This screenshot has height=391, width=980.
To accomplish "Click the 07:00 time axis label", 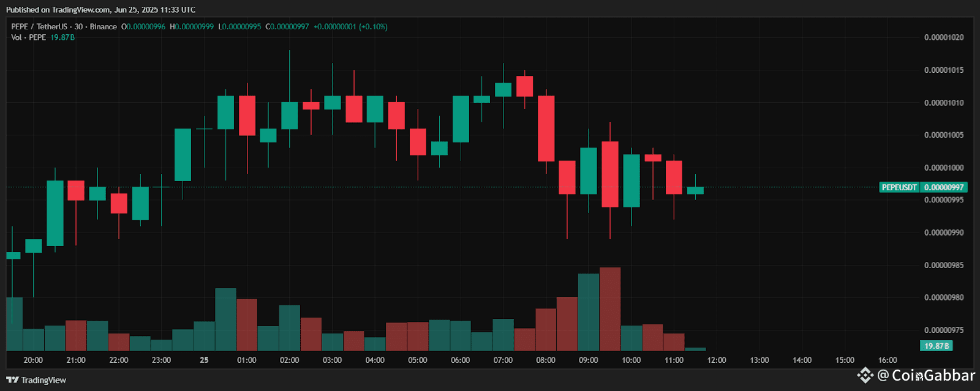I will tap(503, 360).
